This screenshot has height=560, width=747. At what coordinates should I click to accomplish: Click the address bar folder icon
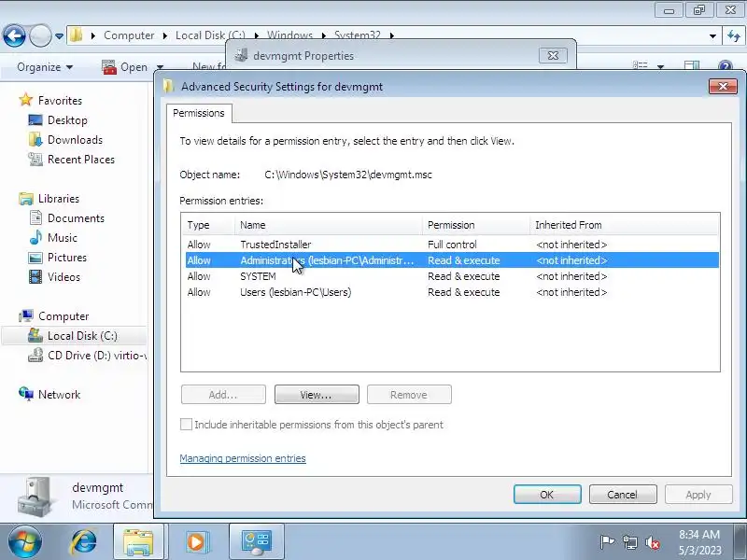[76, 35]
